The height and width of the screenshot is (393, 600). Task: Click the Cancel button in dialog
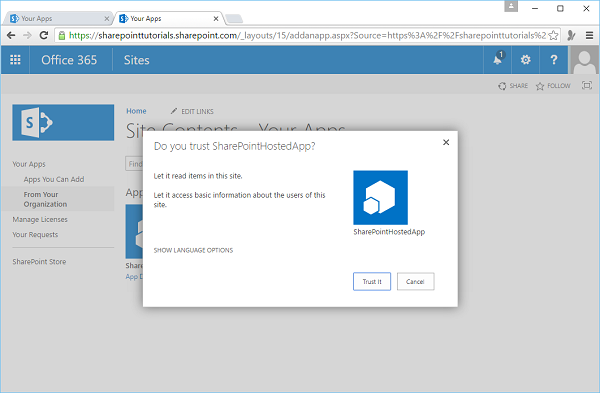click(415, 282)
